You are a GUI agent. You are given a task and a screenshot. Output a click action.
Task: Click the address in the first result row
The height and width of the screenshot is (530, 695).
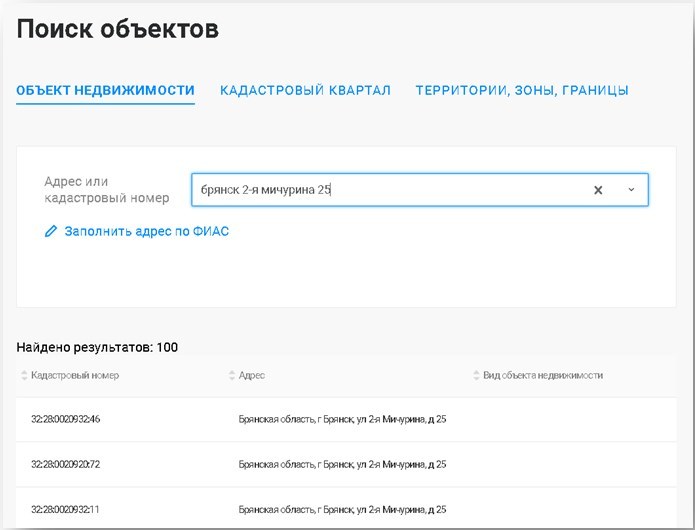tap(342, 419)
